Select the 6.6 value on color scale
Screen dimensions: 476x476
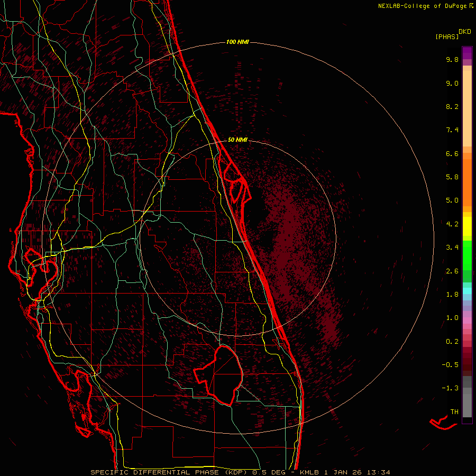coord(452,153)
